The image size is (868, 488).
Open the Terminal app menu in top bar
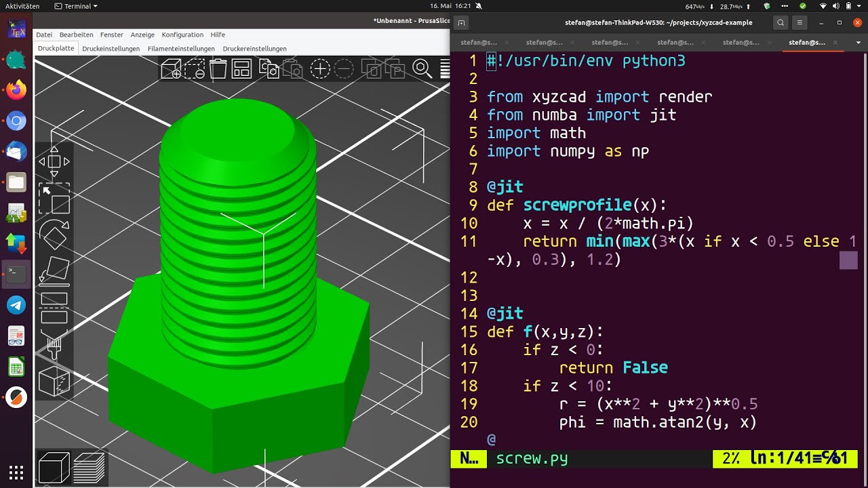(76, 6)
